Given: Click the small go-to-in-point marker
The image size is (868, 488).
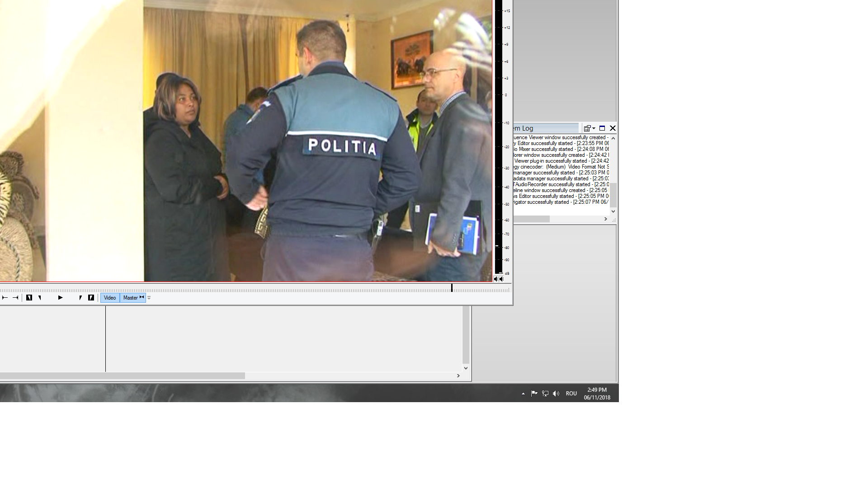Looking at the screenshot, I should click(40, 298).
